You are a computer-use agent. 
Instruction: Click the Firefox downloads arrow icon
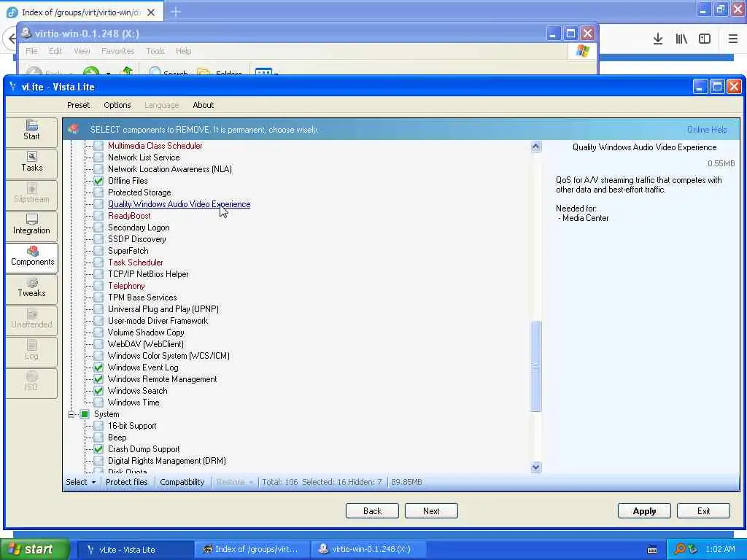pos(657,39)
